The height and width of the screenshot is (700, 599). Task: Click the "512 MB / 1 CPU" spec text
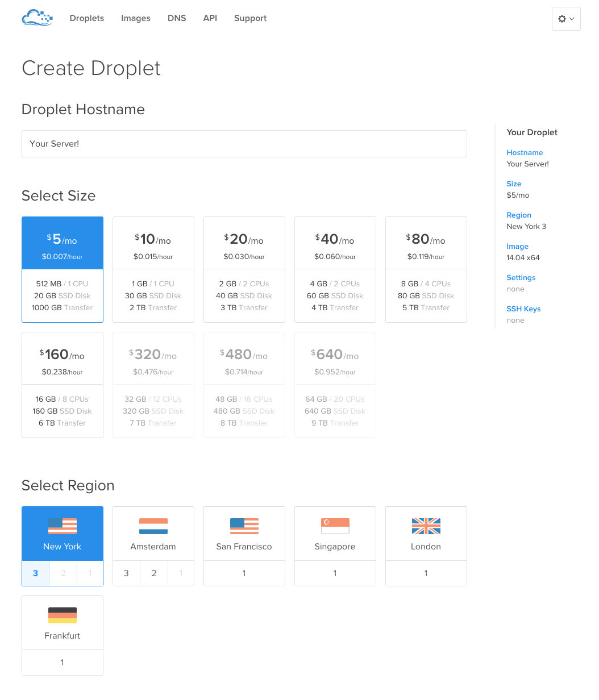tap(63, 284)
